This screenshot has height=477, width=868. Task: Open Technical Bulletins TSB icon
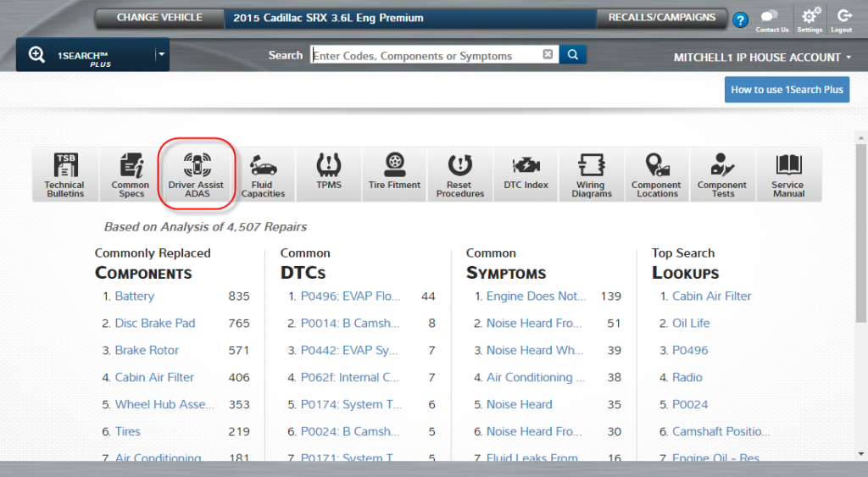click(64, 175)
